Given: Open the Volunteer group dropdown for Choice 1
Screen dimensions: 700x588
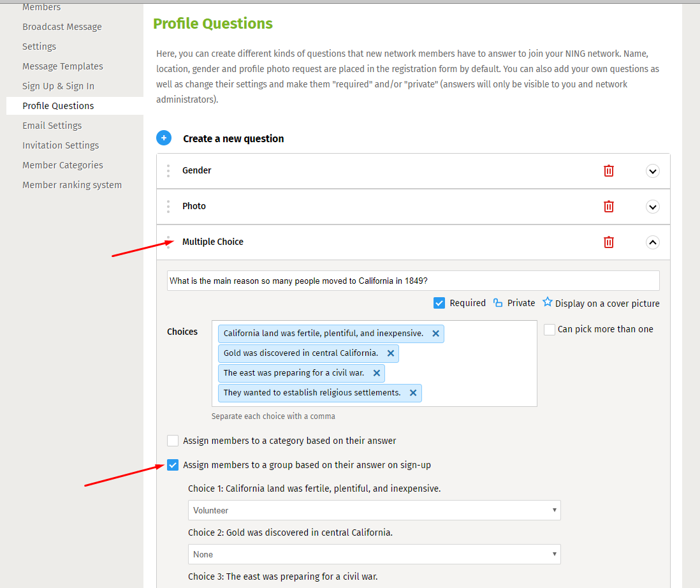Looking at the screenshot, I should tap(374, 510).
